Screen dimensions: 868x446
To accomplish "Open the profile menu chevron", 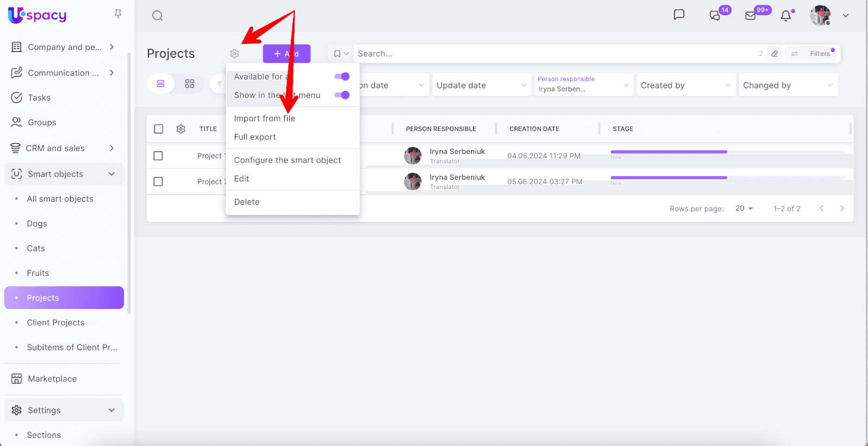I will tap(845, 16).
